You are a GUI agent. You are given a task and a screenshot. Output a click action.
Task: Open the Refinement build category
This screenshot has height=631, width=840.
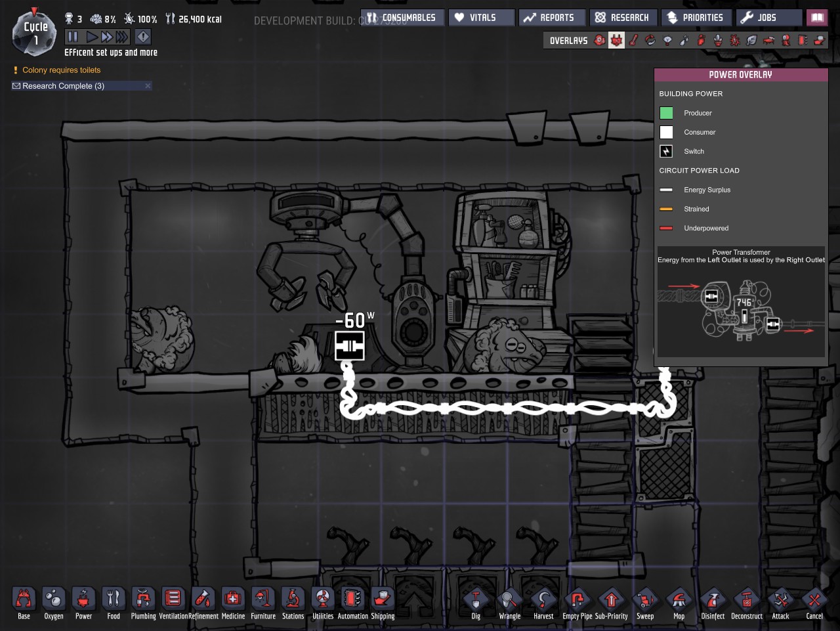click(x=203, y=603)
